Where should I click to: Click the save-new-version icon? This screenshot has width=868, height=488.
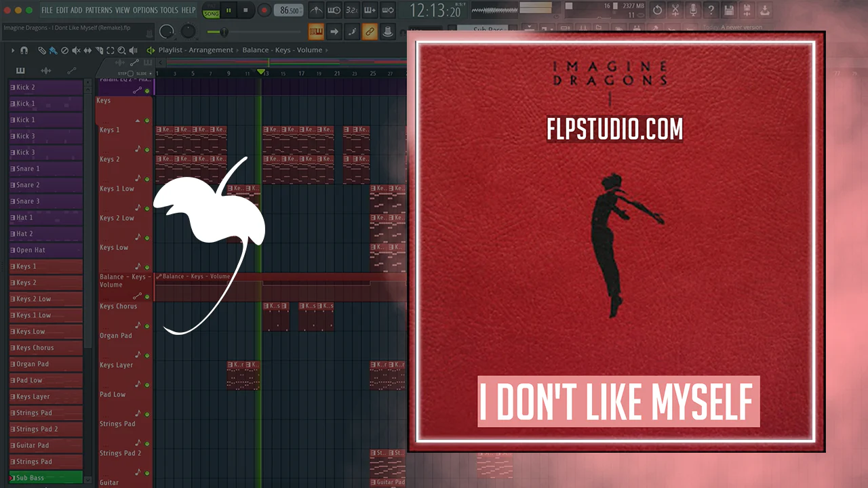point(747,10)
